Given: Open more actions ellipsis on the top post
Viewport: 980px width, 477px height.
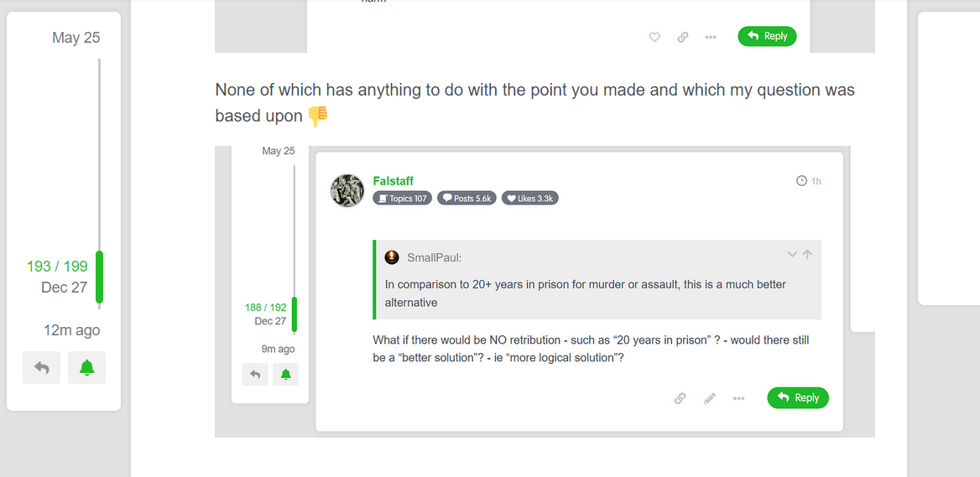Looking at the screenshot, I should [x=711, y=37].
